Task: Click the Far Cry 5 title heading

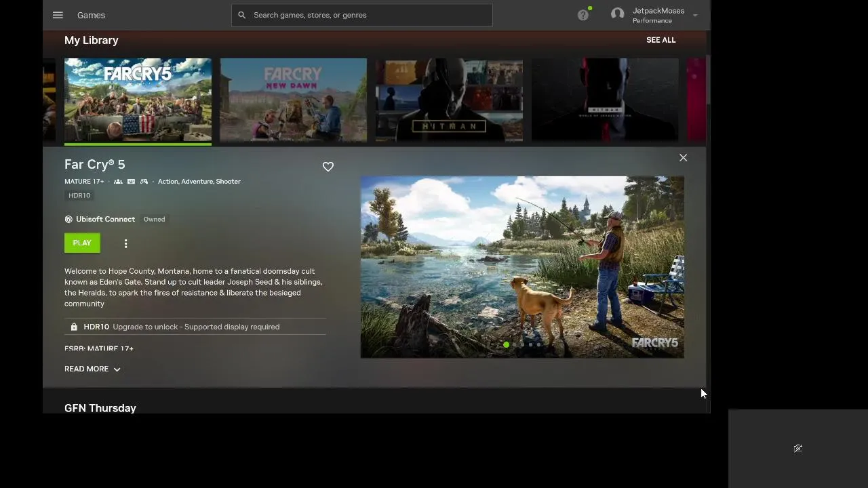Action: click(x=95, y=165)
